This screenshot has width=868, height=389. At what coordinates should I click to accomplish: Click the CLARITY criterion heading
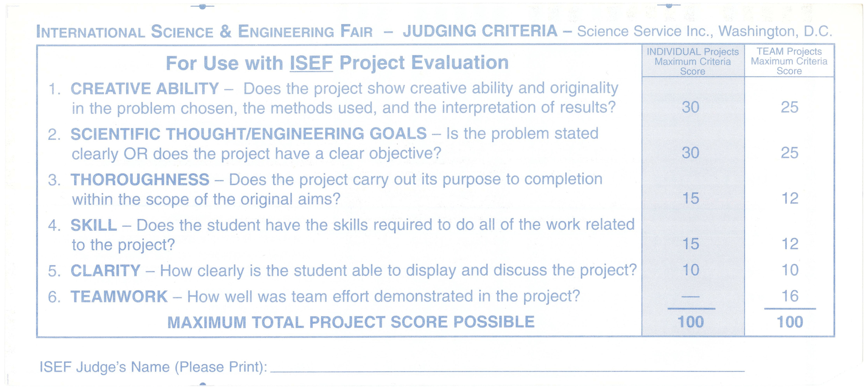pos(105,270)
